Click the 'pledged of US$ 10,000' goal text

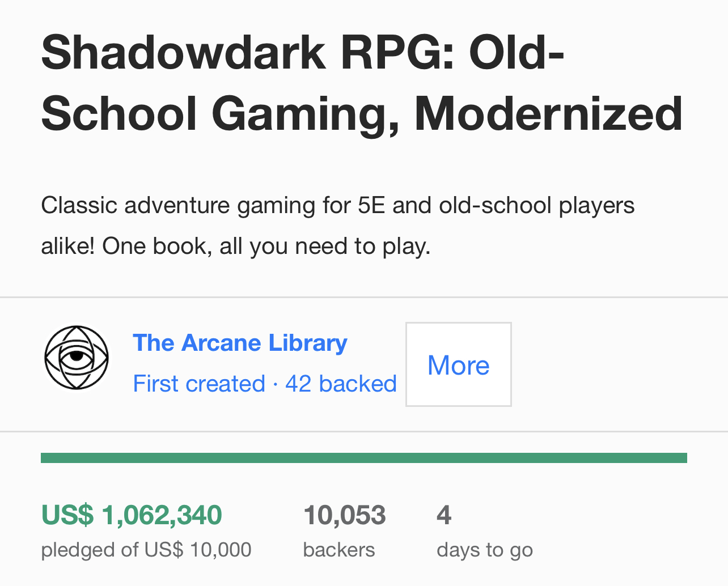pos(146,550)
